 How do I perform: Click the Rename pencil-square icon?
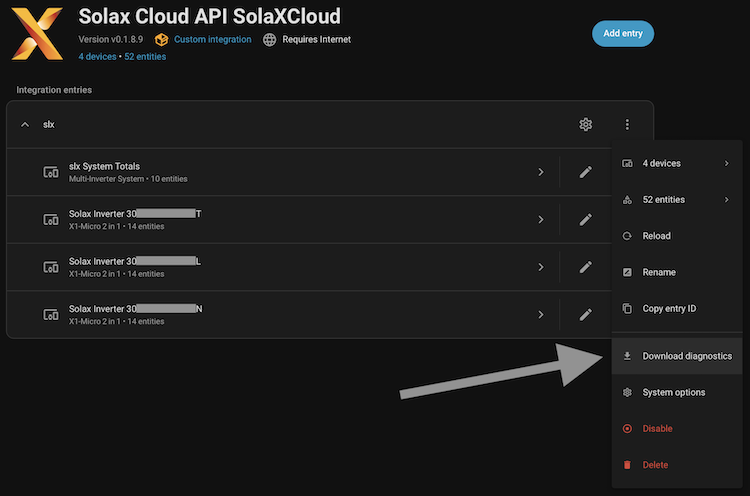627,272
